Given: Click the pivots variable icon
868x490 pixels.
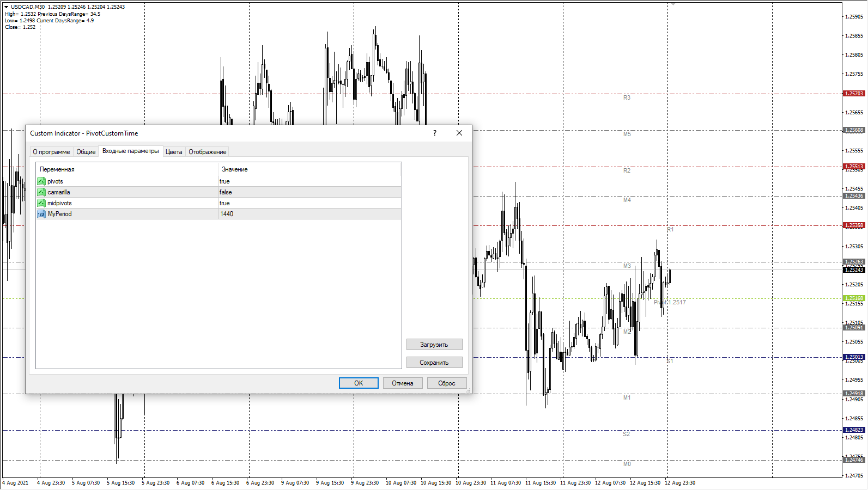Looking at the screenshot, I should (x=41, y=181).
